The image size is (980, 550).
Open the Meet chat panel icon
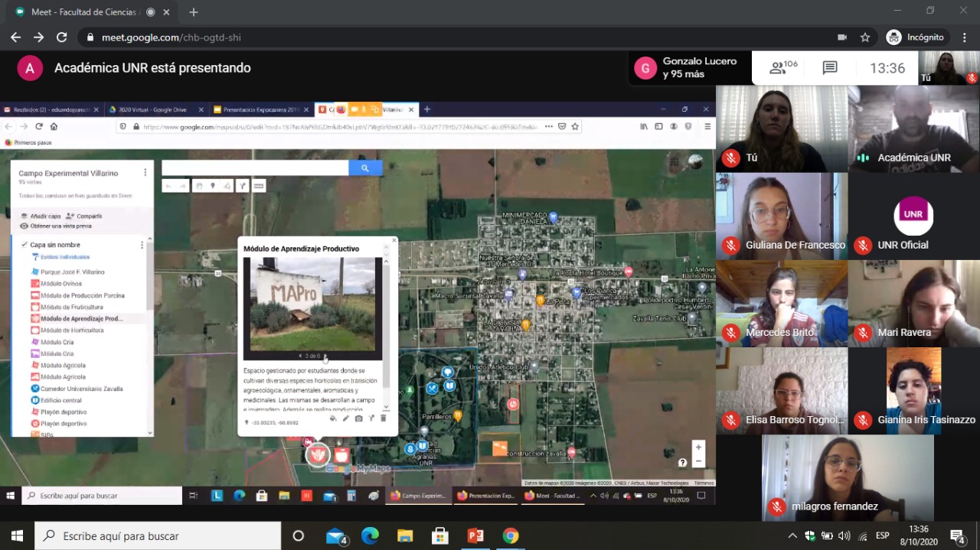pos(830,68)
